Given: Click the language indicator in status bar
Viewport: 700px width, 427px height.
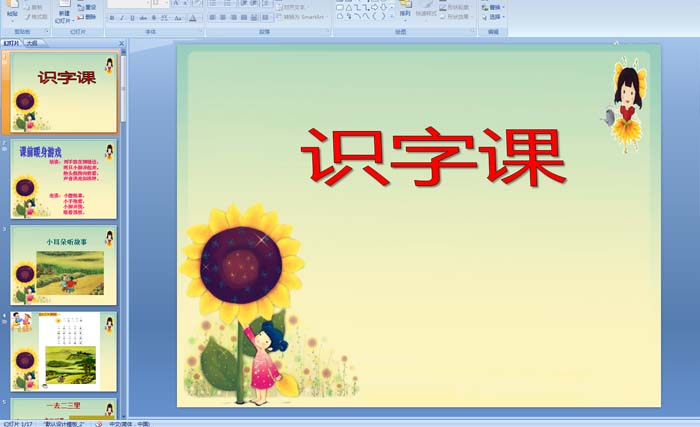Looking at the screenshot, I should [x=129, y=424].
